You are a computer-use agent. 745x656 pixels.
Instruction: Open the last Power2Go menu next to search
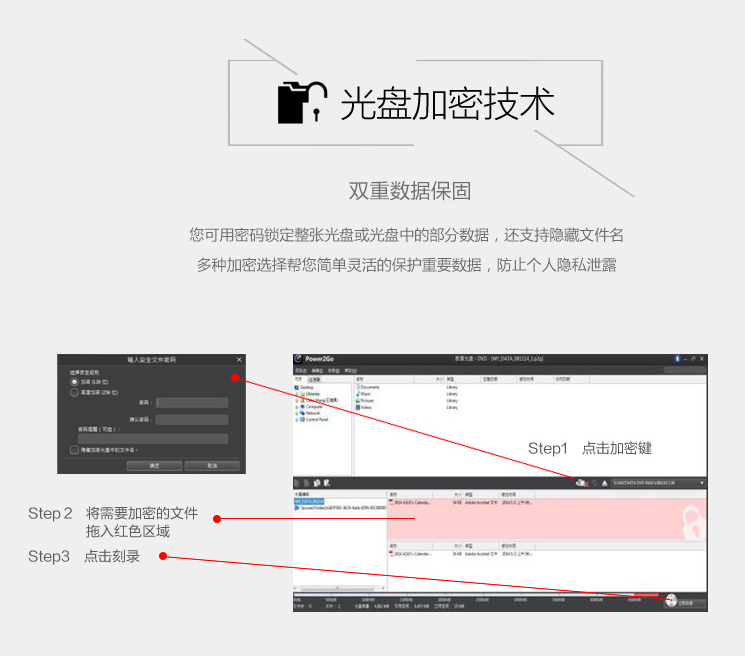tap(351, 370)
